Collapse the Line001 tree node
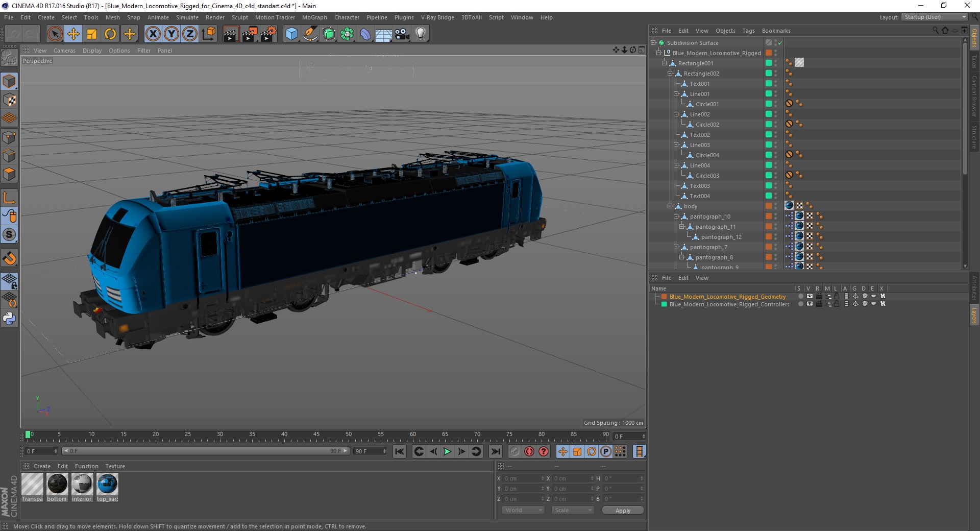 [x=676, y=94]
